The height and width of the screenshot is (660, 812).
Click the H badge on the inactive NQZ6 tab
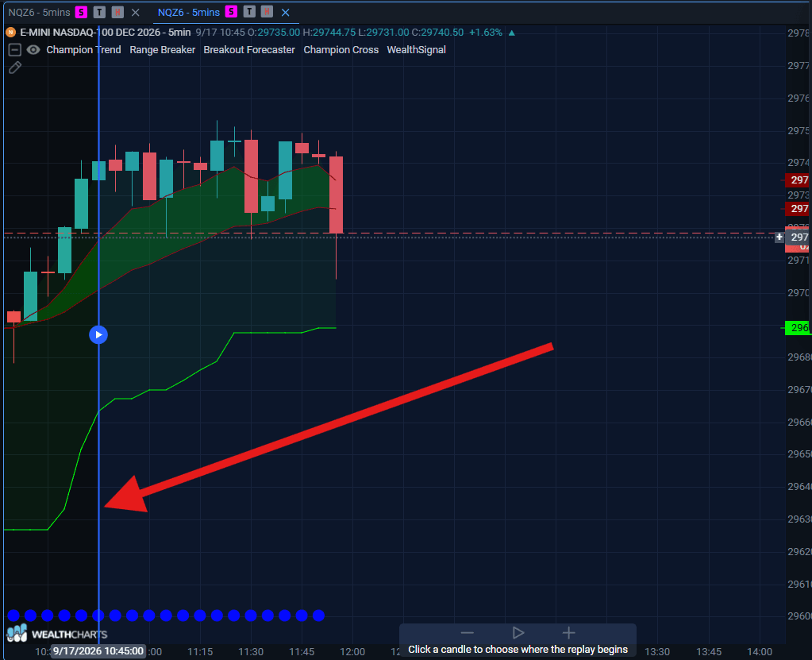point(117,12)
